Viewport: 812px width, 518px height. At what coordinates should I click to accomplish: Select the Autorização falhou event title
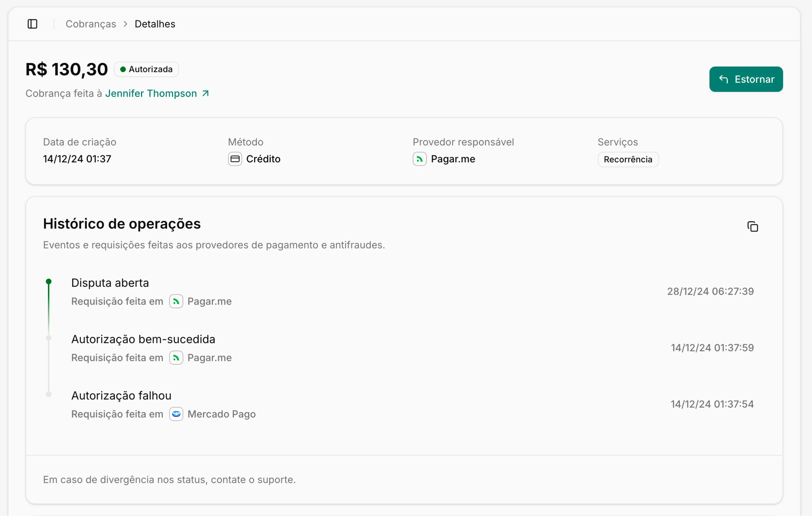pos(121,396)
